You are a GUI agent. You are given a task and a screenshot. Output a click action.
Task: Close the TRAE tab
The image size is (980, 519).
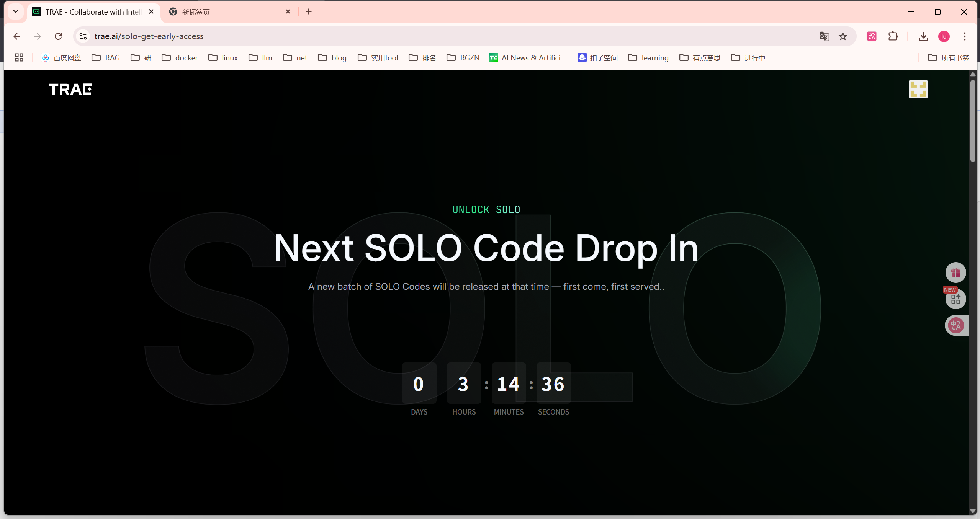[151, 12]
